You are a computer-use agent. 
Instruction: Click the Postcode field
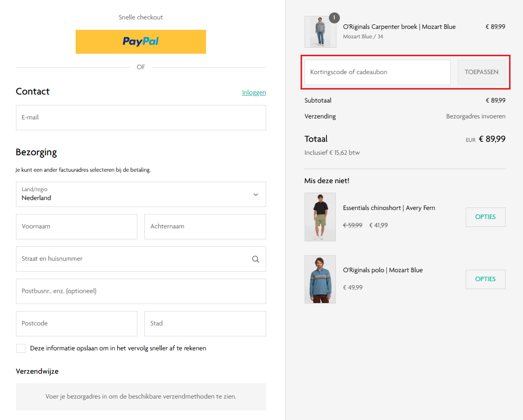click(x=77, y=324)
